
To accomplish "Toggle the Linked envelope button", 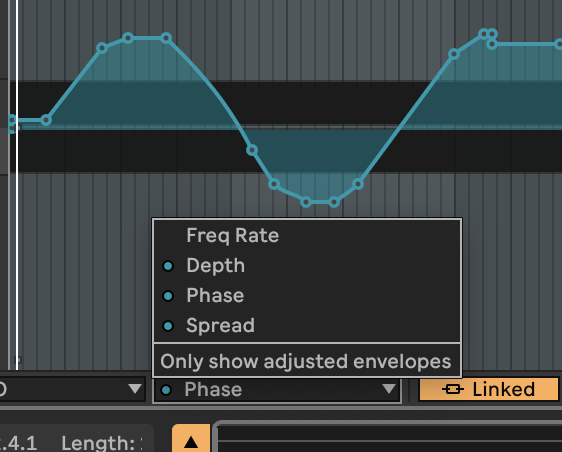I will 489,389.
